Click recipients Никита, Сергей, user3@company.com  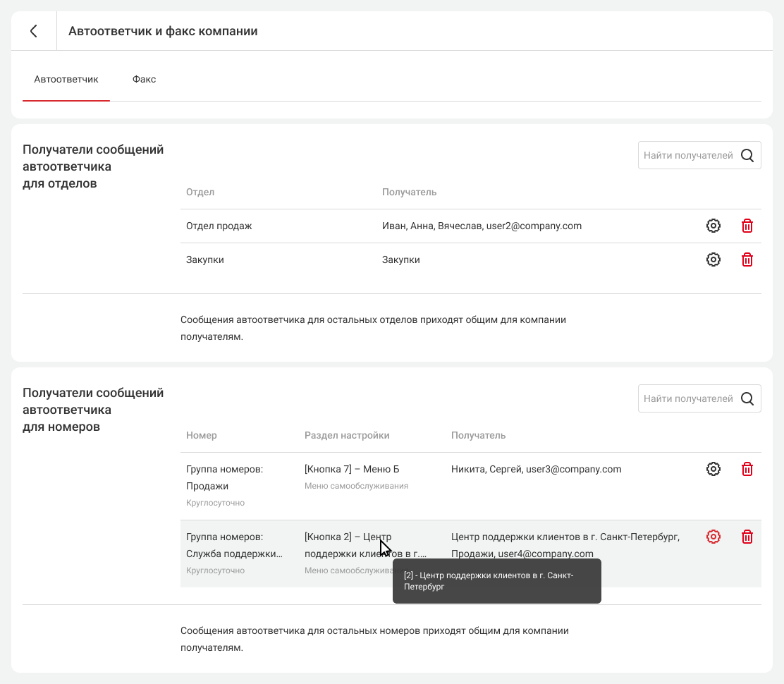(x=536, y=469)
